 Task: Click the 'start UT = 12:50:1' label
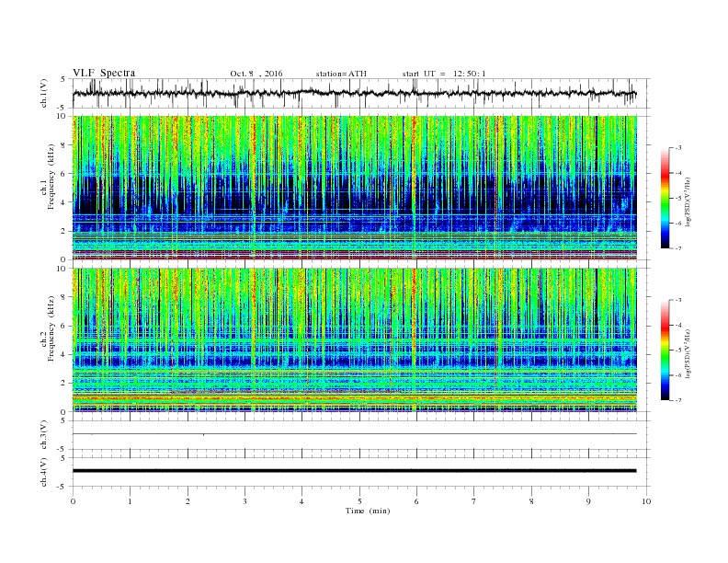444,74
